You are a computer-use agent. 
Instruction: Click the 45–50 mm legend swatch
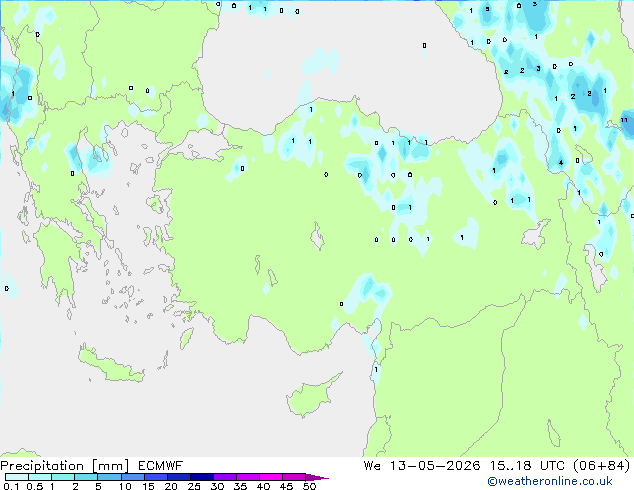click(x=294, y=477)
